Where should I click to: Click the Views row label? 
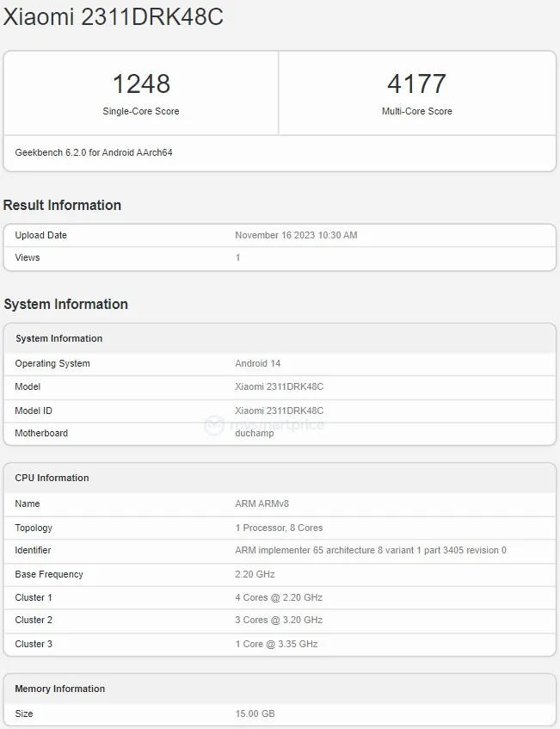point(28,257)
